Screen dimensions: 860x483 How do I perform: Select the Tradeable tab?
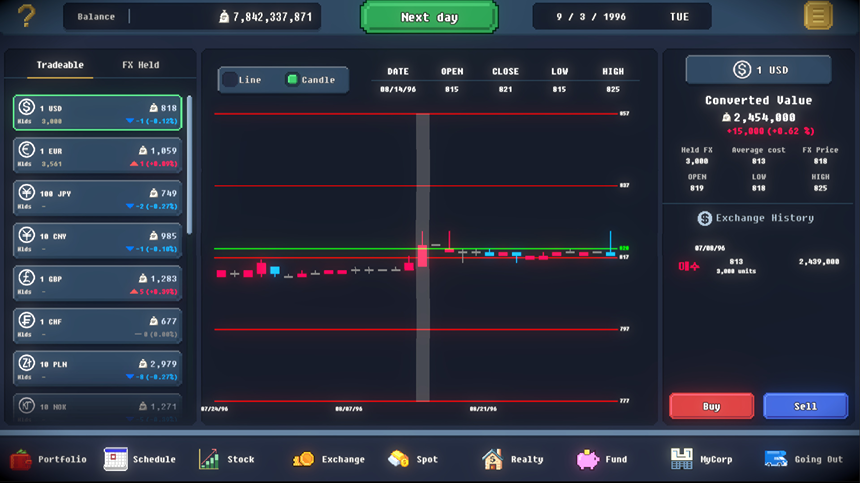(60, 65)
